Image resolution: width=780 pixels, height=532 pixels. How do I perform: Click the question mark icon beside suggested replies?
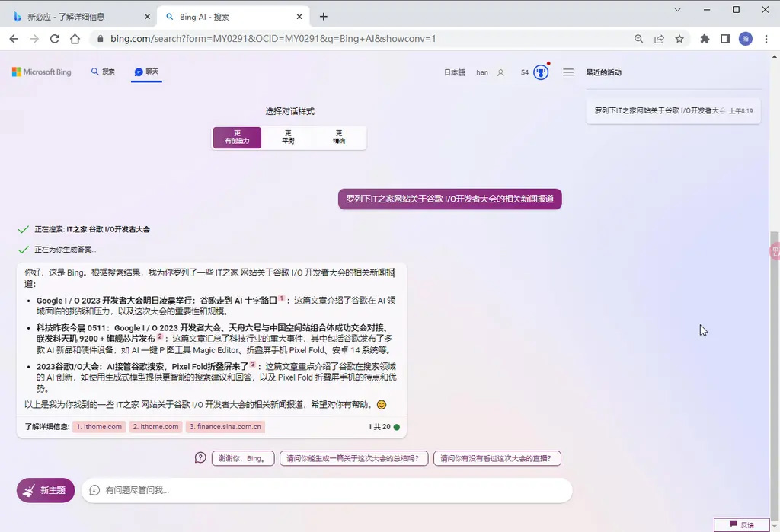200,457
